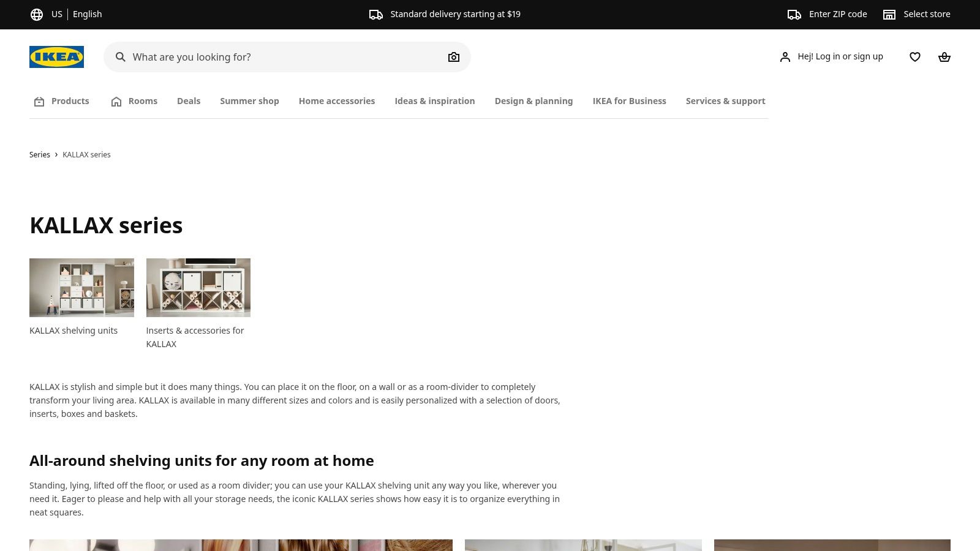Go to Deals
The image size is (980, 551).
(189, 101)
